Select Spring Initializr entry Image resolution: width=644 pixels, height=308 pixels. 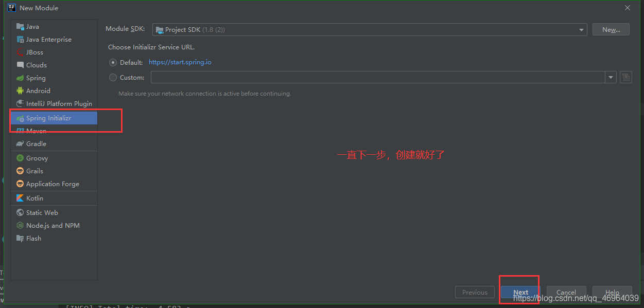pyautogui.click(x=54, y=118)
